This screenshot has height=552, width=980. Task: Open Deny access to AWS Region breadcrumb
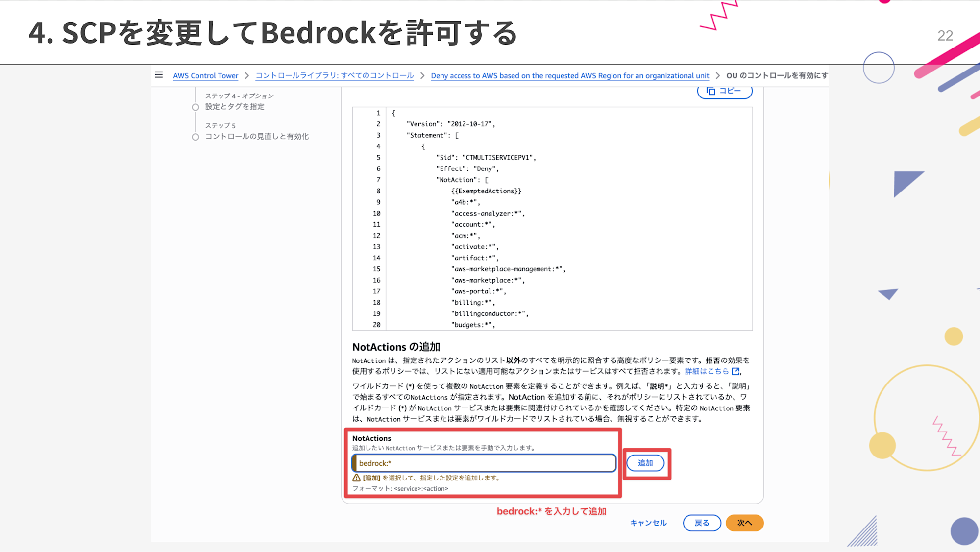tap(570, 75)
